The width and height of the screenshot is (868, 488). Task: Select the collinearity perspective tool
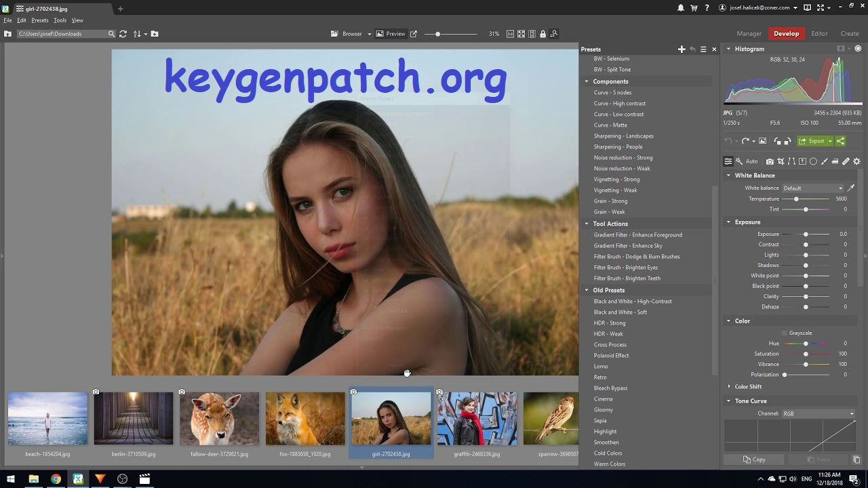(x=791, y=161)
